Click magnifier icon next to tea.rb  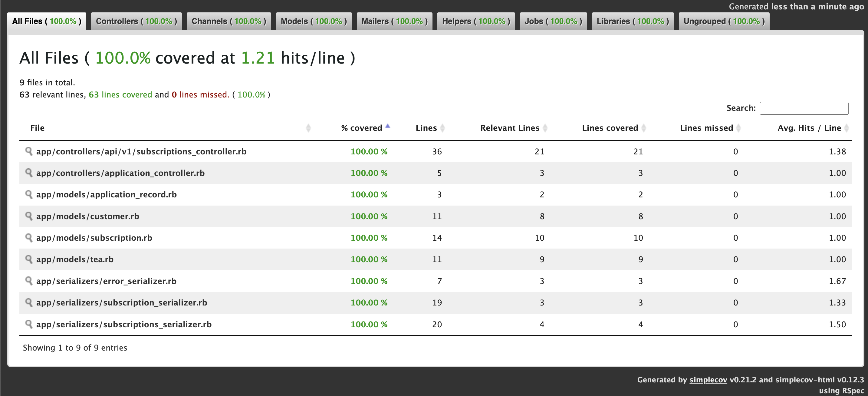click(x=29, y=259)
